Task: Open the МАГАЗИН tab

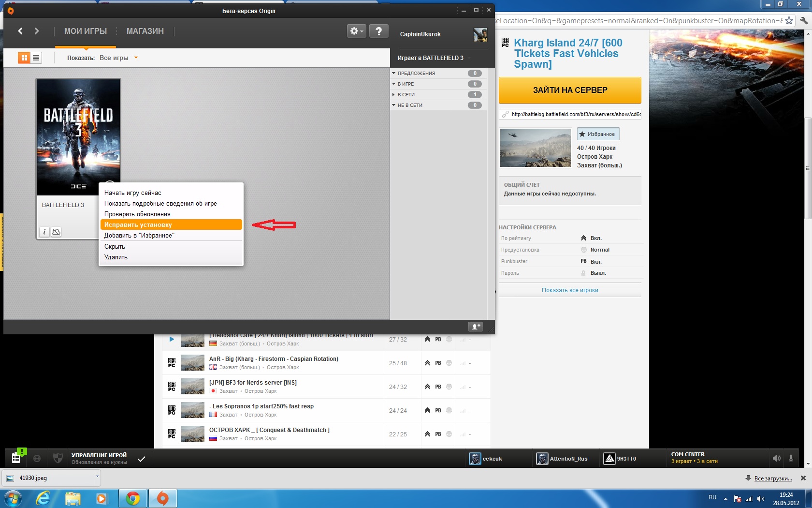Action: click(145, 31)
